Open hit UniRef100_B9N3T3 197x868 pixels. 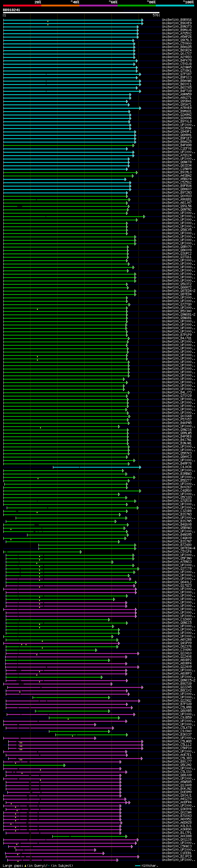coord(177,26)
